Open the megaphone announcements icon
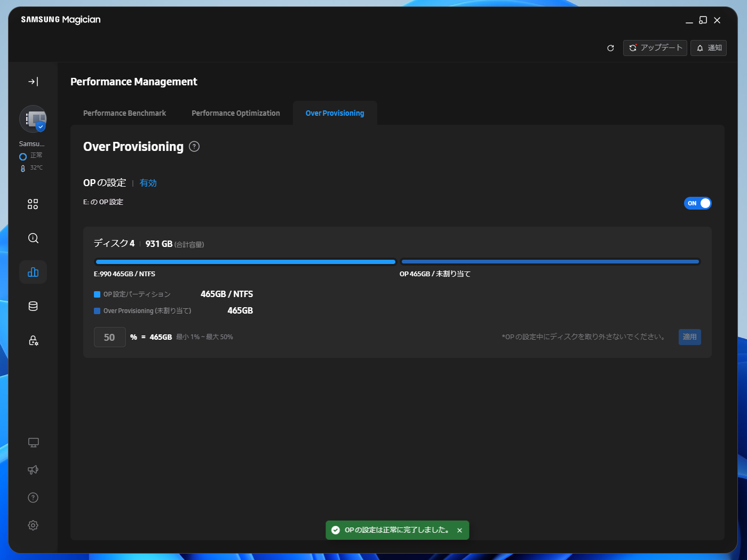The height and width of the screenshot is (560, 747). click(33, 470)
